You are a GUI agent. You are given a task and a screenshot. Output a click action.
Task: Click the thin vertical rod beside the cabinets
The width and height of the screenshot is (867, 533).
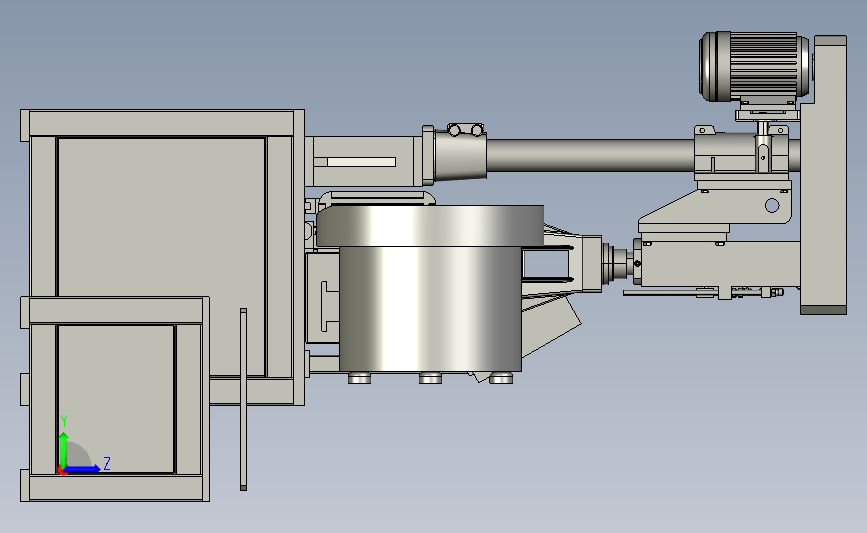(x=243, y=399)
